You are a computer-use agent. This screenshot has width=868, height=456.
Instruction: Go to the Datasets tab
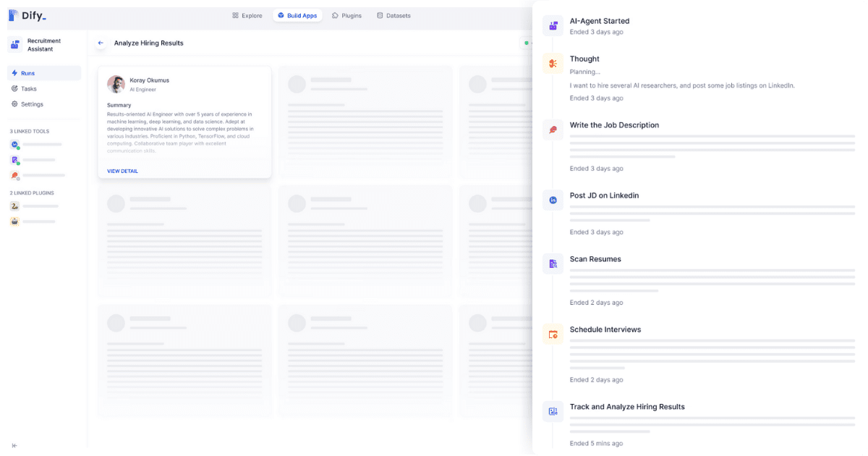coord(393,15)
